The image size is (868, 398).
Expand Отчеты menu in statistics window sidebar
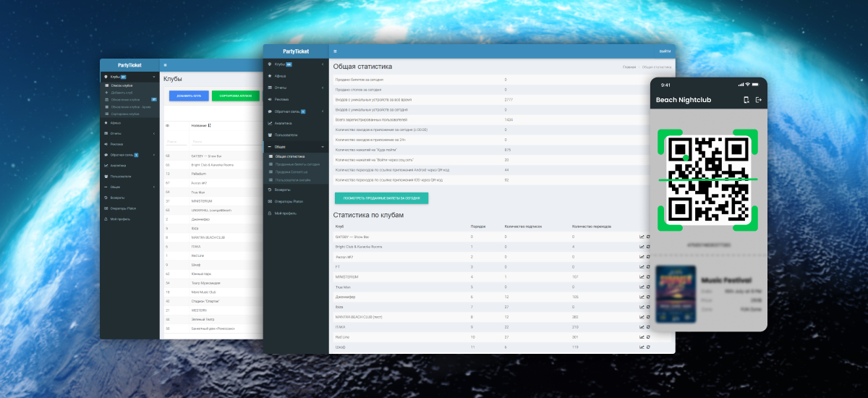(x=295, y=88)
